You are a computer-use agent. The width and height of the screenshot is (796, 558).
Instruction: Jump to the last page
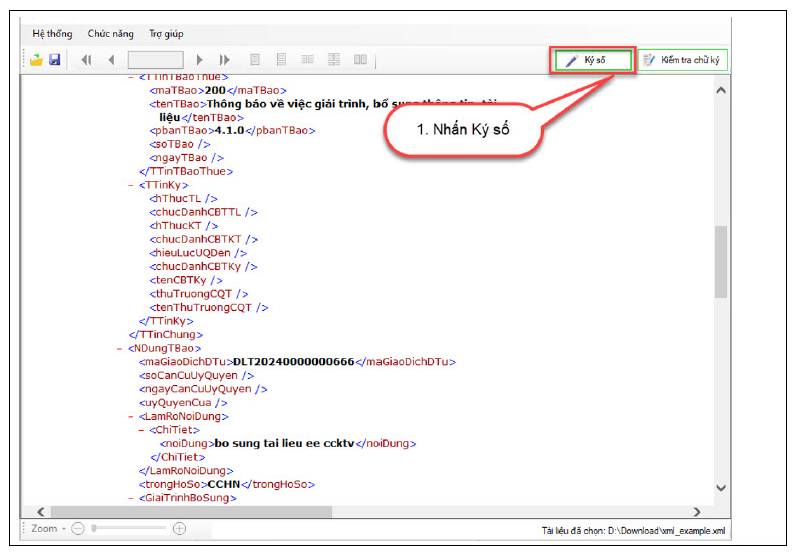[225, 60]
